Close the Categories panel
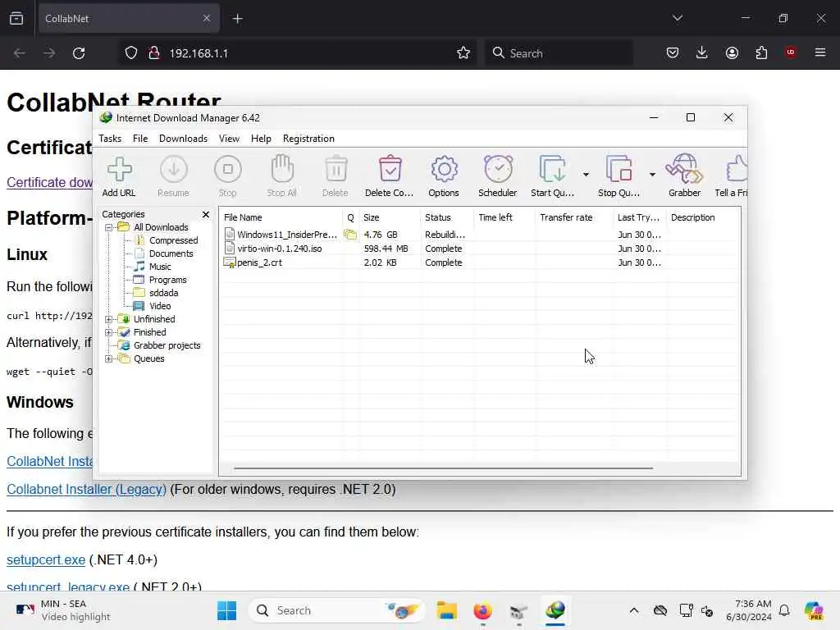Image resolution: width=840 pixels, height=630 pixels. [206, 214]
